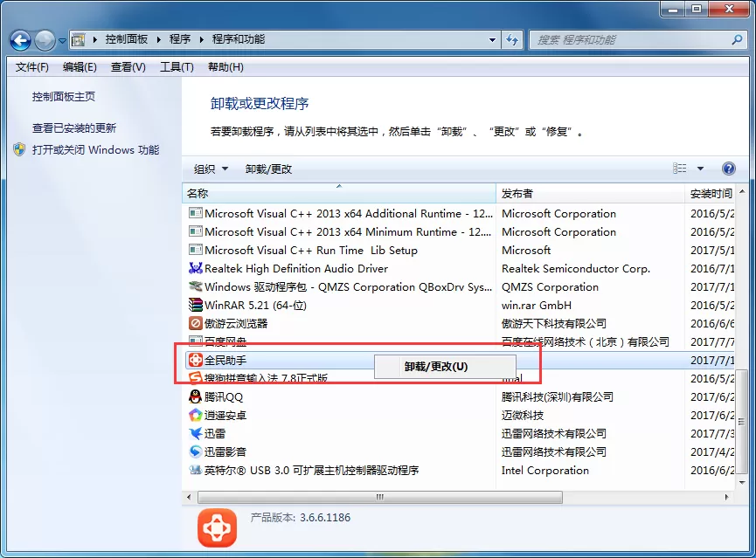This screenshot has width=756, height=558.
Task: Select 腾讯QQ program name
Action: tap(224, 397)
